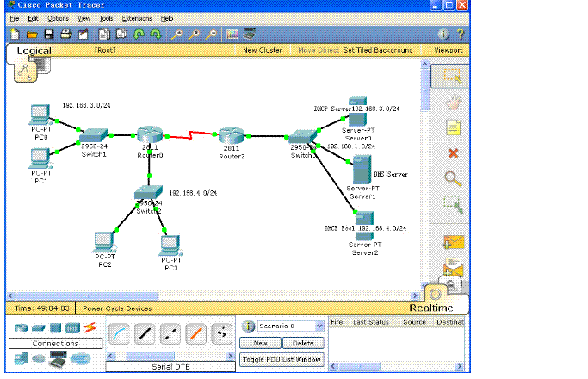Click the Help question mark icon

pyautogui.click(x=461, y=34)
